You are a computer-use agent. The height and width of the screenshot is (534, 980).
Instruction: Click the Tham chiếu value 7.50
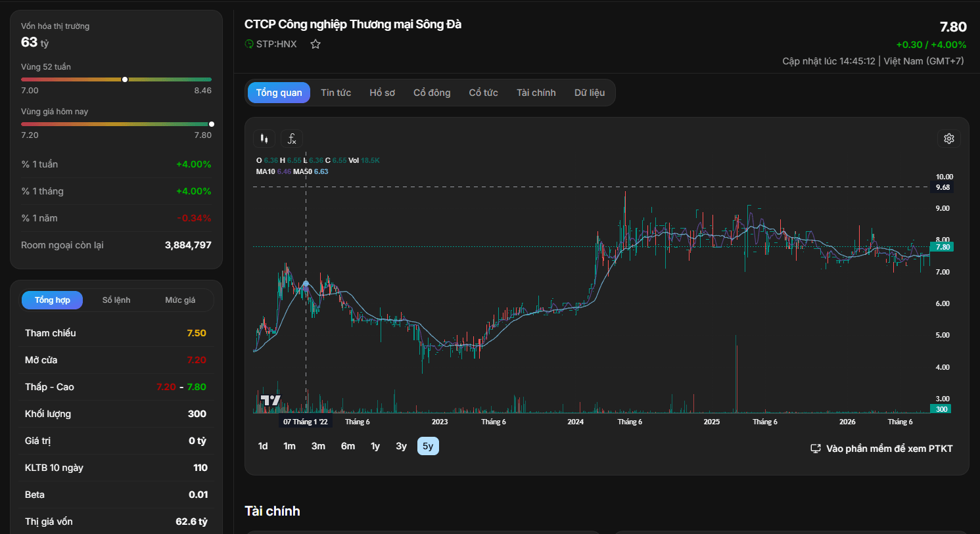pos(197,333)
